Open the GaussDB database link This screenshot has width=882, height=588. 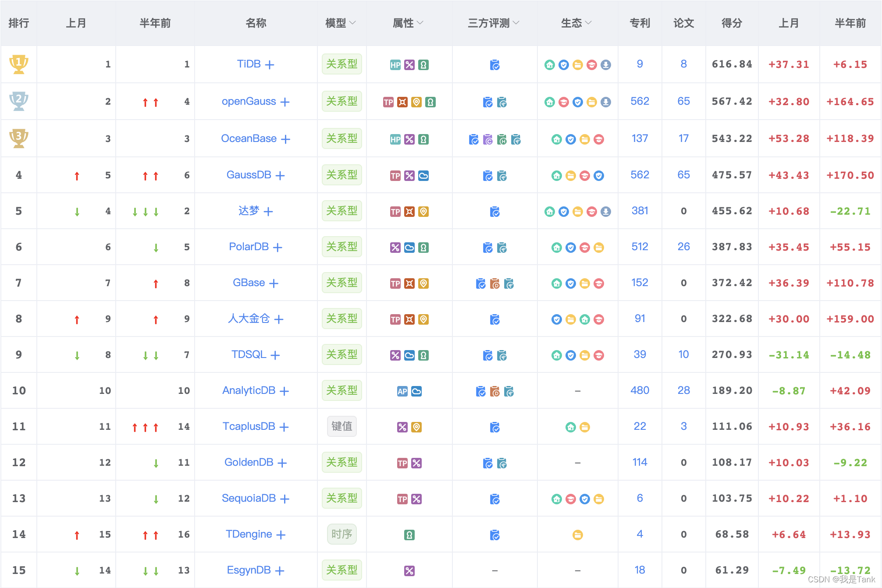pyautogui.click(x=249, y=175)
